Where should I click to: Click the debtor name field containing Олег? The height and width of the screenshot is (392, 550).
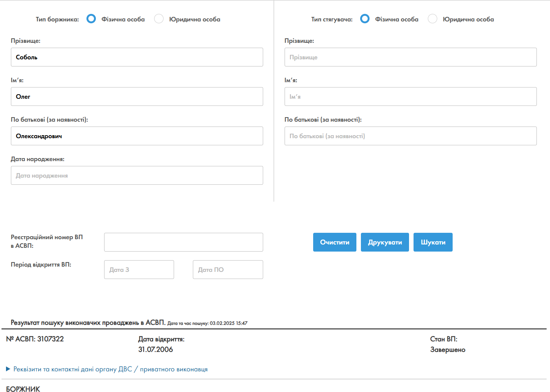[137, 96]
